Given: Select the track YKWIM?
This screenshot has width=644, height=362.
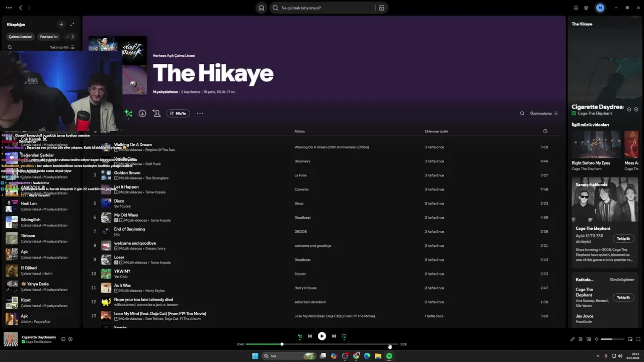Looking at the screenshot, I should pyautogui.click(x=122, y=271).
